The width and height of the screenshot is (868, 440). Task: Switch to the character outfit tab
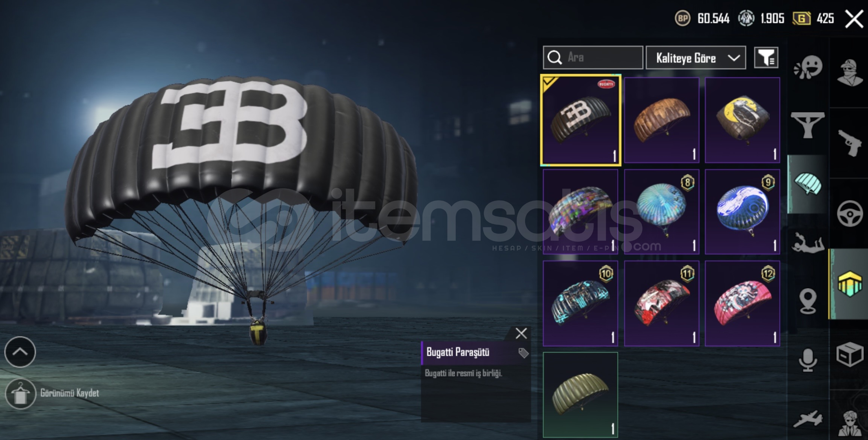[850, 73]
